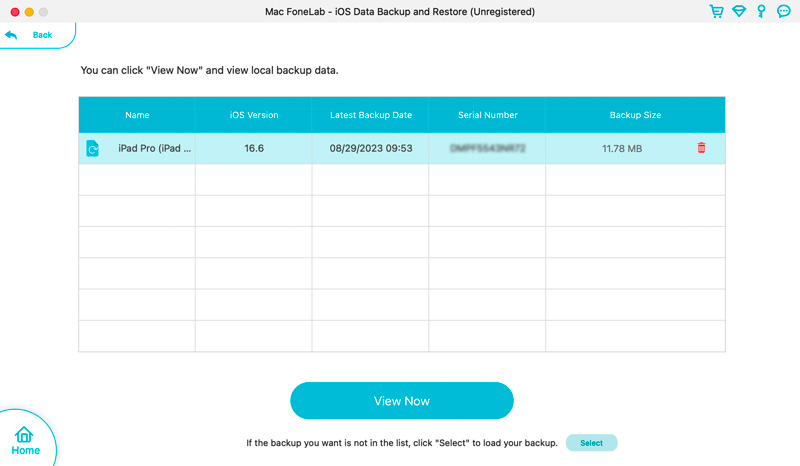800x466 pixels.
Task: Click the Back text label
Action: 42,35
